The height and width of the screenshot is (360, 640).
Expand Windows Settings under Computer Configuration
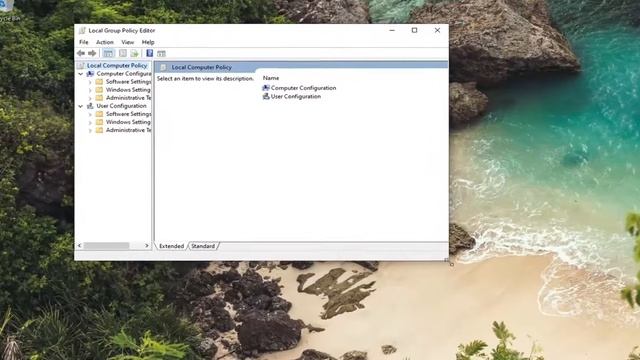[90, 90]
